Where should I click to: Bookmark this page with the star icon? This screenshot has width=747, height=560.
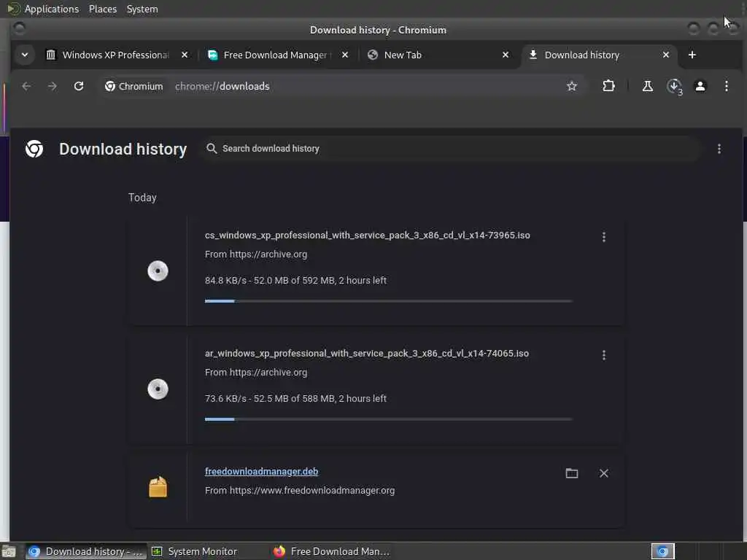click(x=572, y=86)
